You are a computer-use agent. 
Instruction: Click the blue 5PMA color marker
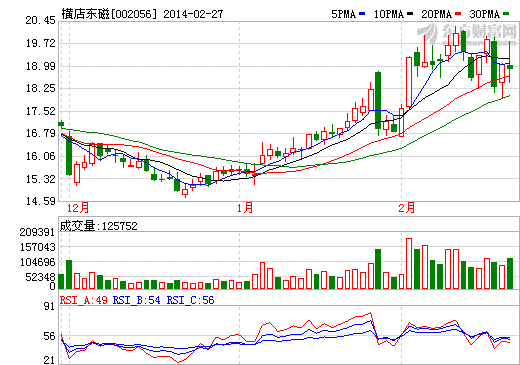pos(362,14)
